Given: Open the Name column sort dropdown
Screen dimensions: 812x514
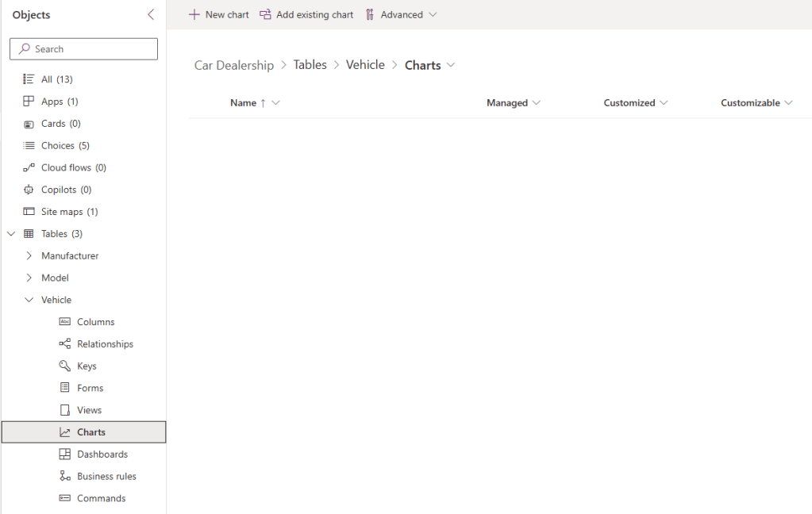Looking at the screenshot, I should pyautogui.click(x=272, y=102).
